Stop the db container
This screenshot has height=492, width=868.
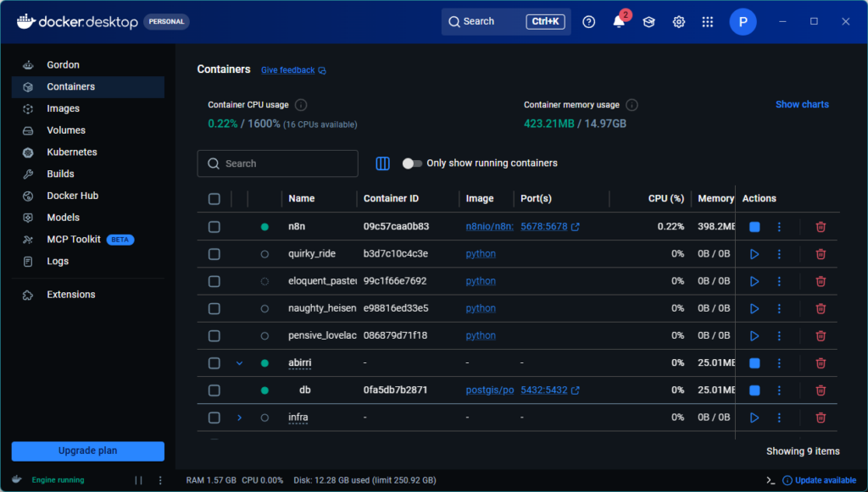point(754,390)
